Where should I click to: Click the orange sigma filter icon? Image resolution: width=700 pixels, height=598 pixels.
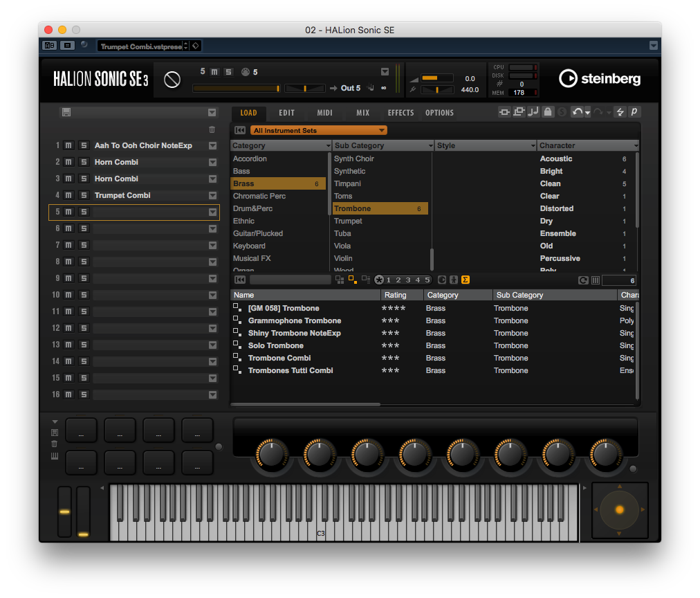466,280
